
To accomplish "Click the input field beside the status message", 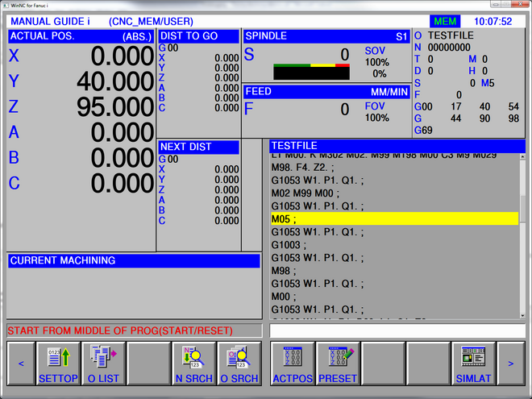I will [x=397, y=331].
